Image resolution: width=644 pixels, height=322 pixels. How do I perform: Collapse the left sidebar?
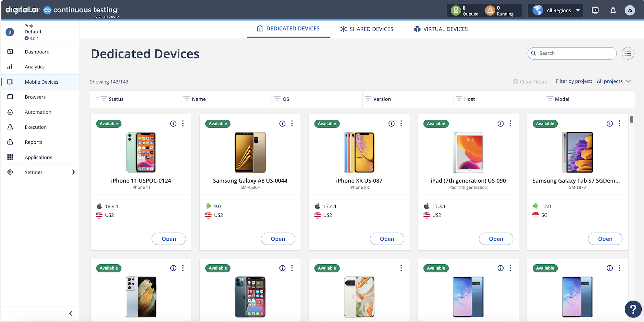coord(71,313)
